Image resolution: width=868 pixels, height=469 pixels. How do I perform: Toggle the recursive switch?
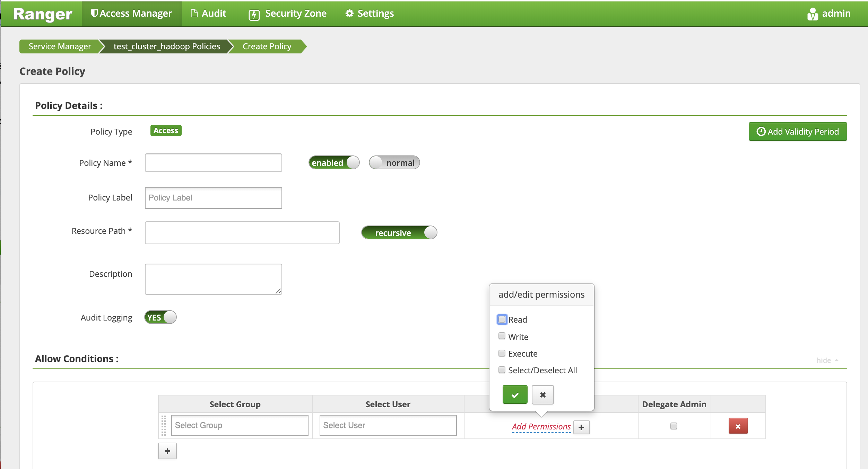tap(399, 232)
